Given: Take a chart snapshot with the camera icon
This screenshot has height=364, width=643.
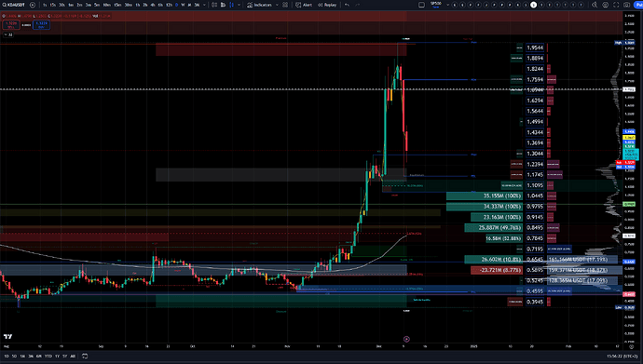Looking at the screenshot, I should coord(626,5).
